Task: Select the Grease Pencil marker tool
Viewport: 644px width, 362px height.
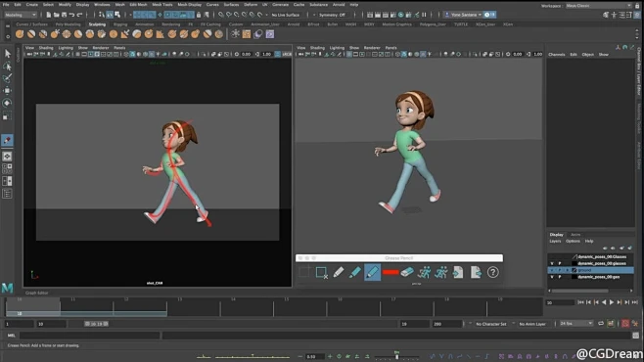Action: tap(355, 272)
